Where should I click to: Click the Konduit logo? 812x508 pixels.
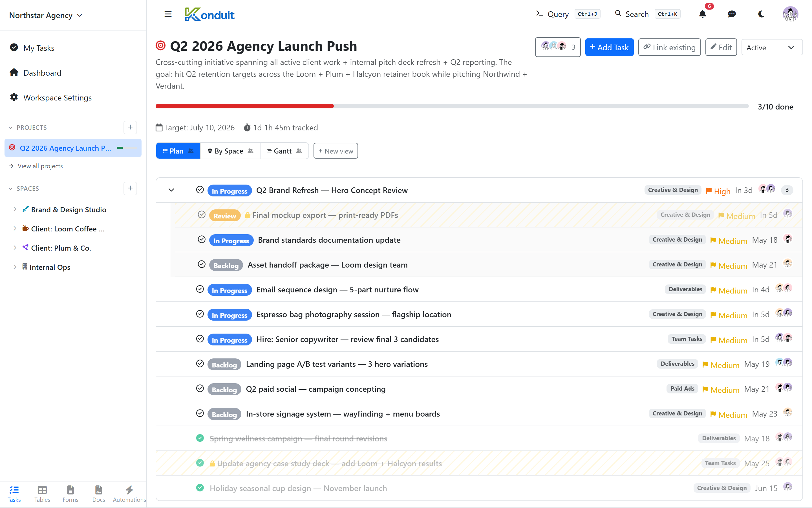209,14
